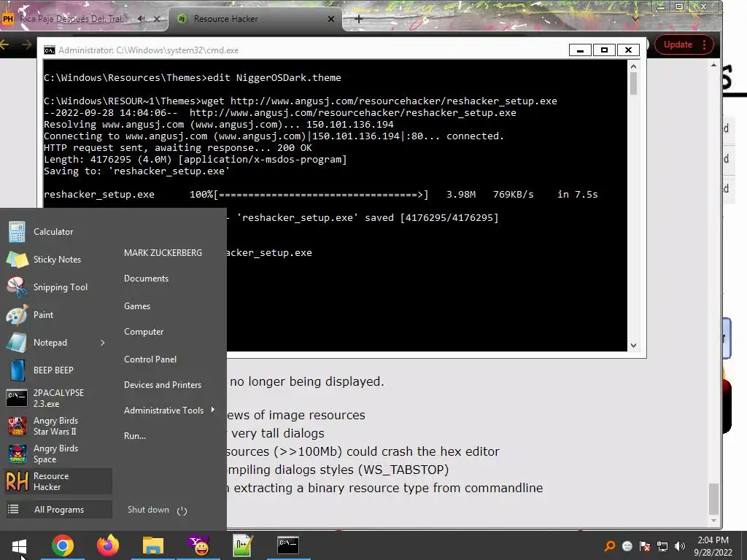Click the round face tray icon

(x=627, y=546)
